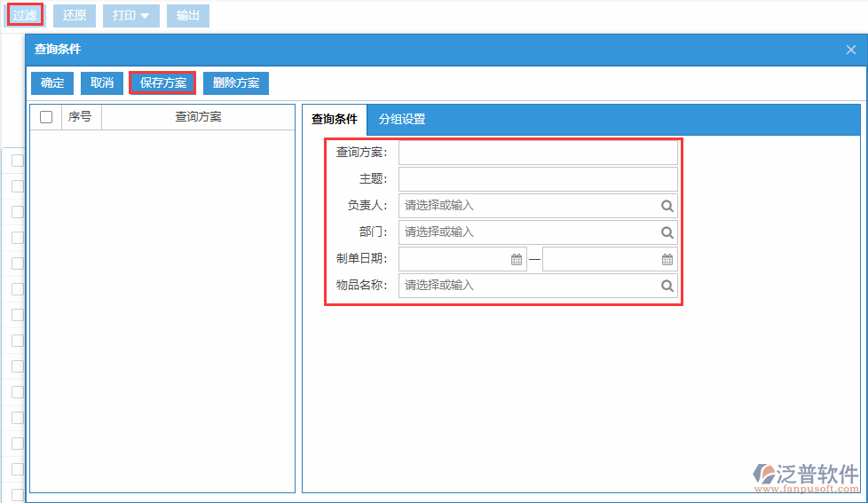
Task: Close the 查询条件 dialog
Action: [850, 50]
